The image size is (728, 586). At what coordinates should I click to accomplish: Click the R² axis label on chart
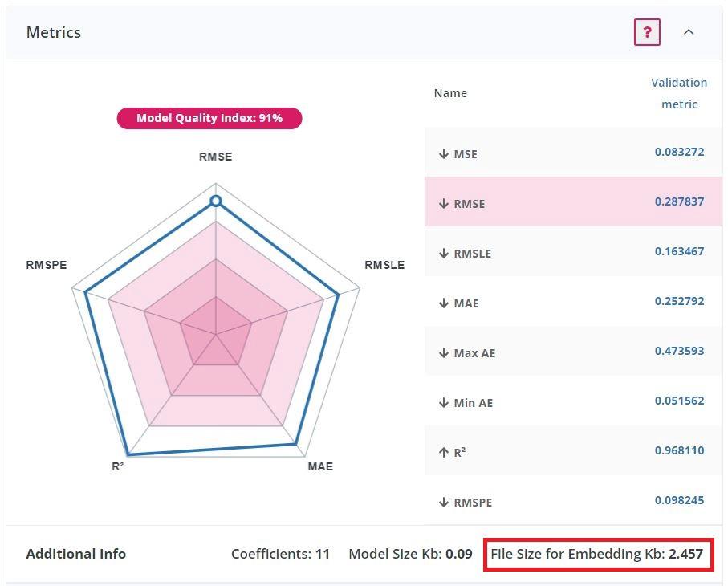118,466
